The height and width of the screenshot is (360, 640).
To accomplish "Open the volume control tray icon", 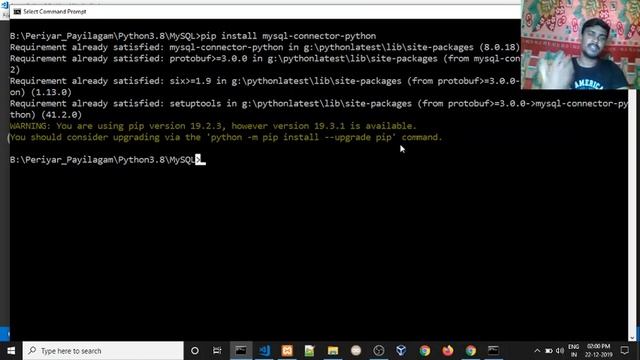I will [x=560, y=351].
